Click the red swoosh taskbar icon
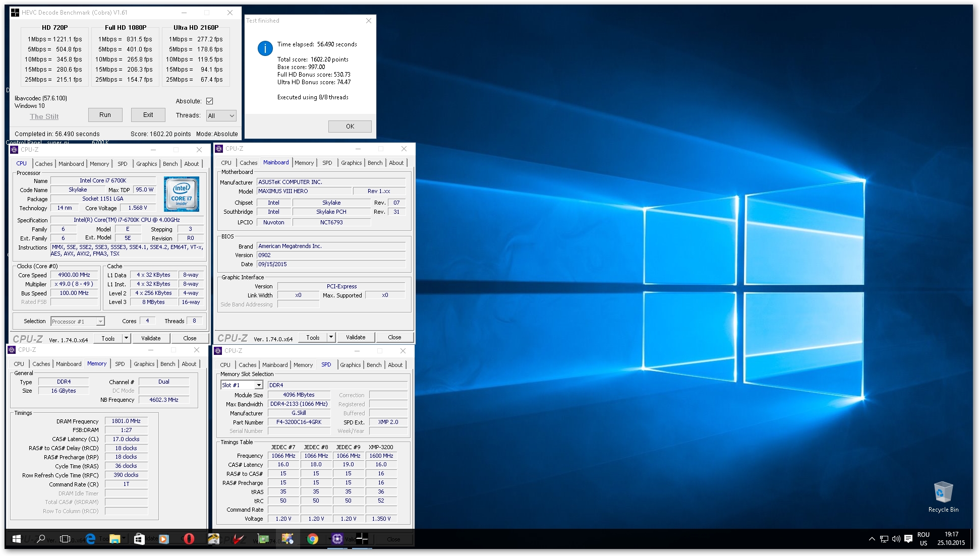Viewport: 980px width, 556px height. point(238,539)
